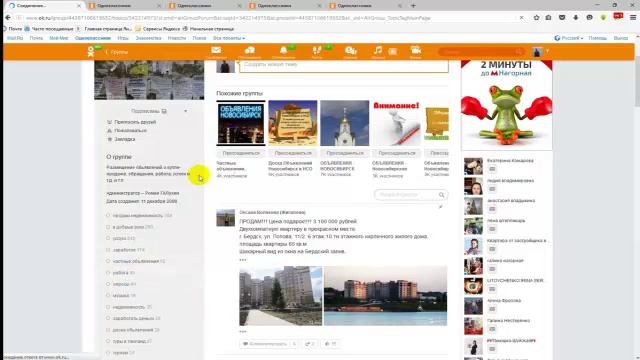Viewport: 640px width, 360px height.
Task: Click 'Комментировать' button under post
Action: point(269,344)
